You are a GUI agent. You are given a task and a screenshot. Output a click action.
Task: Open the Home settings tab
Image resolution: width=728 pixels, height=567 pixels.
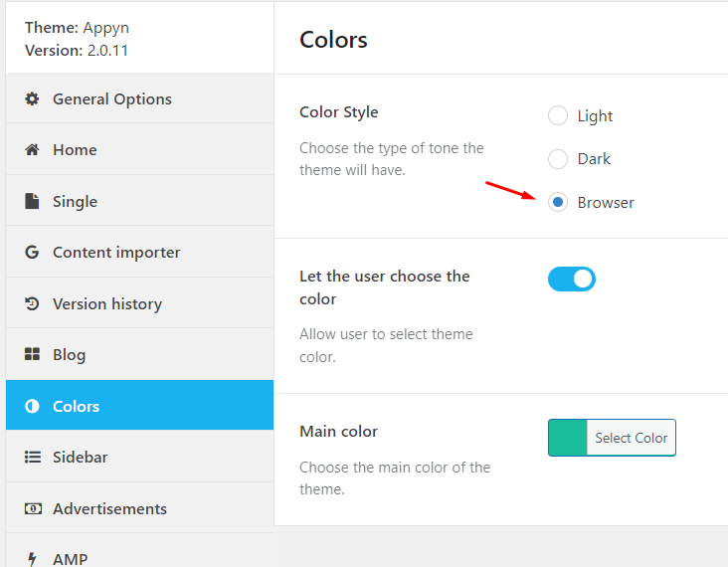[x=140, y=149]
